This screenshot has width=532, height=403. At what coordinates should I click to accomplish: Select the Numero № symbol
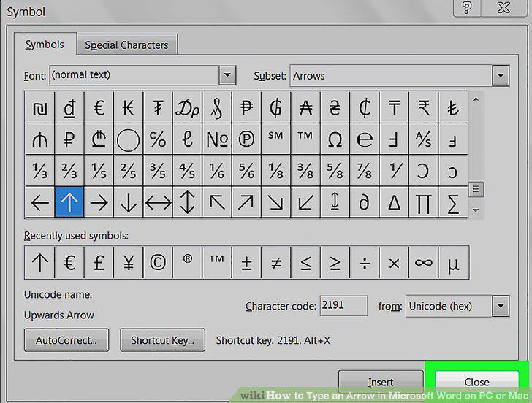click(217, 139)
